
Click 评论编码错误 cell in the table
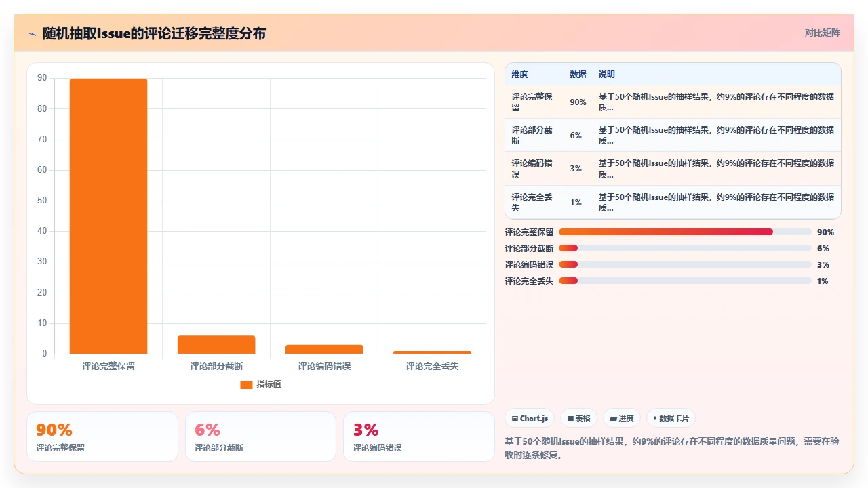point(532,168)
